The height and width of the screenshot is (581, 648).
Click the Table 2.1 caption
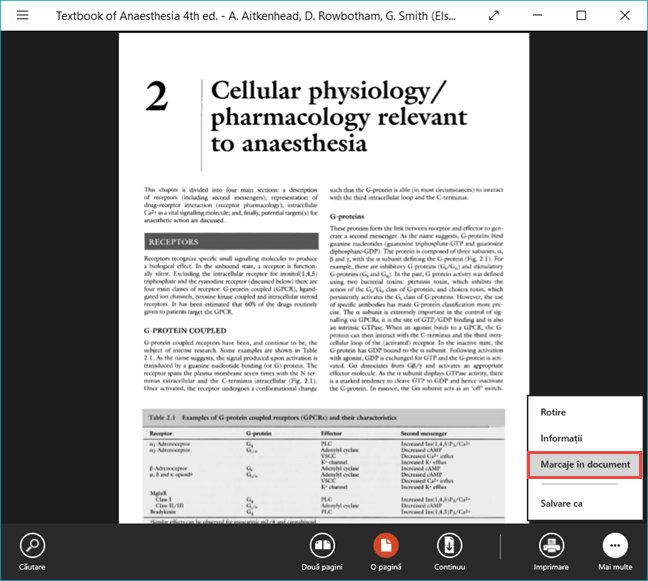pyautogui.click(x=273, y=417)
